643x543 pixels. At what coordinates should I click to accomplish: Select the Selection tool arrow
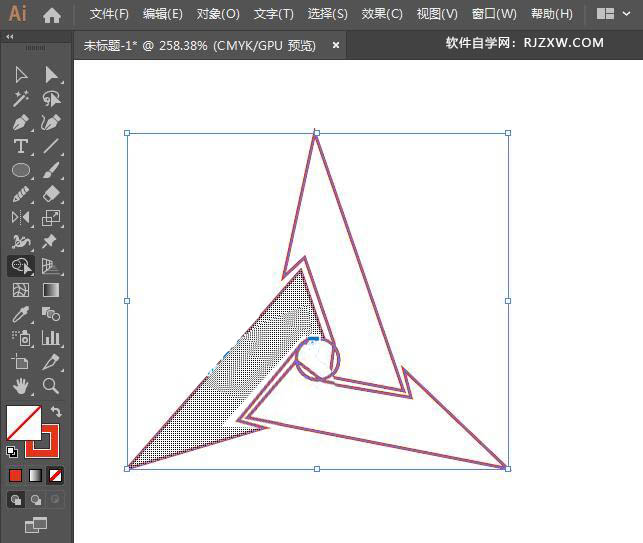tap(21, 75)
